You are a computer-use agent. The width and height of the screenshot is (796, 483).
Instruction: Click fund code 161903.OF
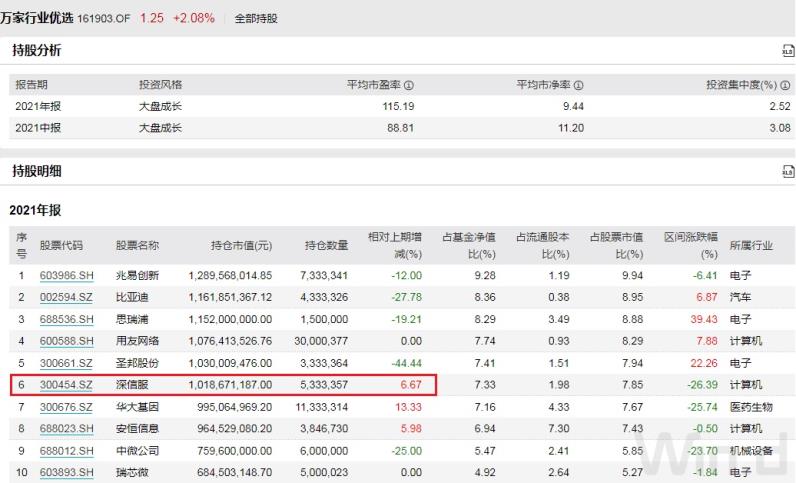(x=104, y=19)
